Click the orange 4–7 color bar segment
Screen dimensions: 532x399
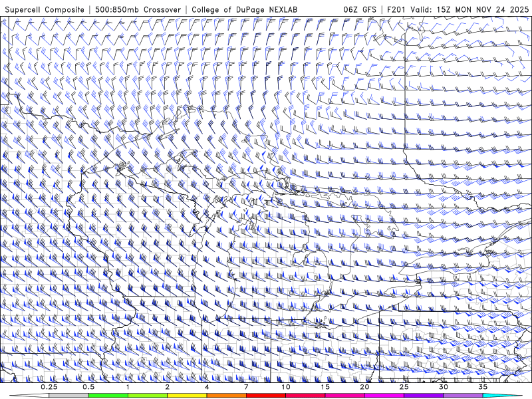(x=226, y=396)
